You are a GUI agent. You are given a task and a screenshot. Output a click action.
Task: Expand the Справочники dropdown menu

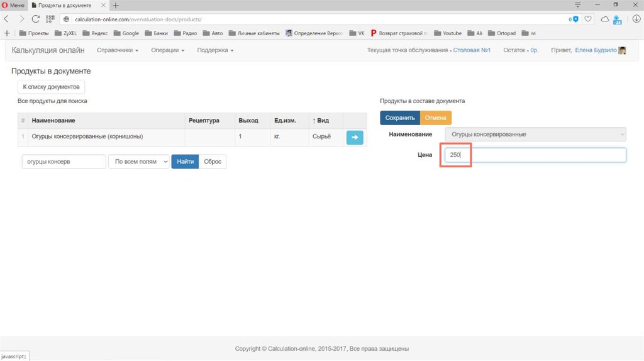[118, 50]
